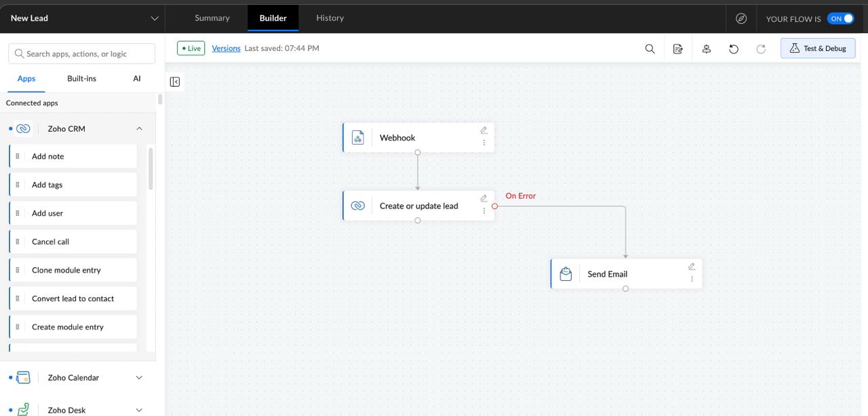The height and width of the screenshot is (416, 868).
Task: Select the Add note action
Action: (x=73, y=156)
